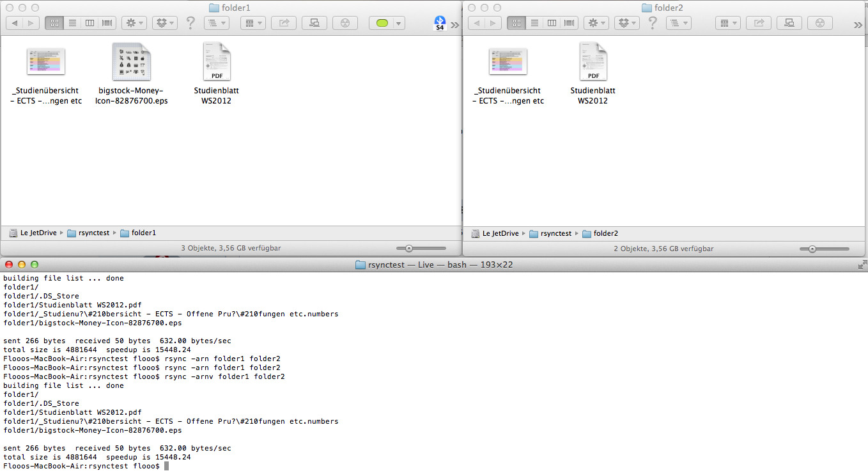Click '3 Objekte, 3,56 GB verfügbar' status text
The height and width of the screenshot is (471, 868).
pos(231,249)
